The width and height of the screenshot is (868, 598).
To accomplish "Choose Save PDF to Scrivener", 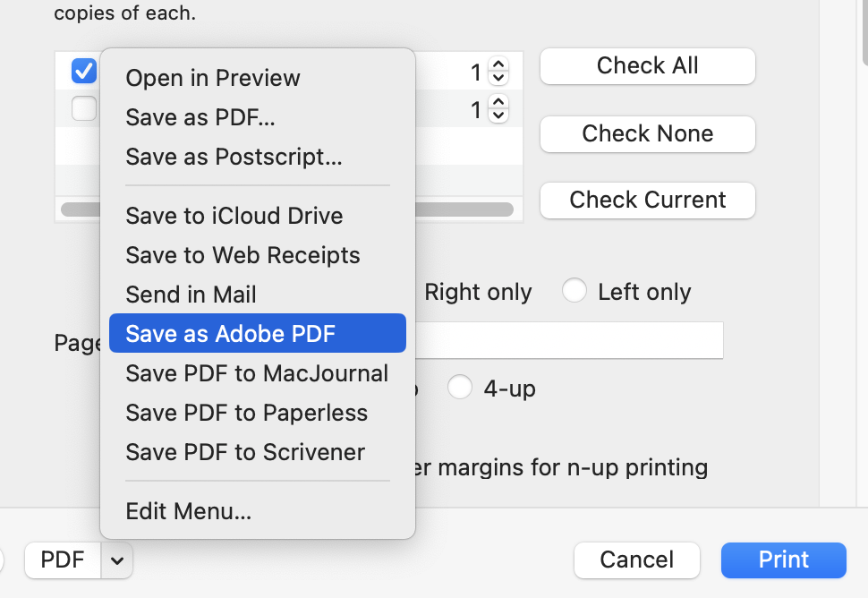I will coord(245,452).
